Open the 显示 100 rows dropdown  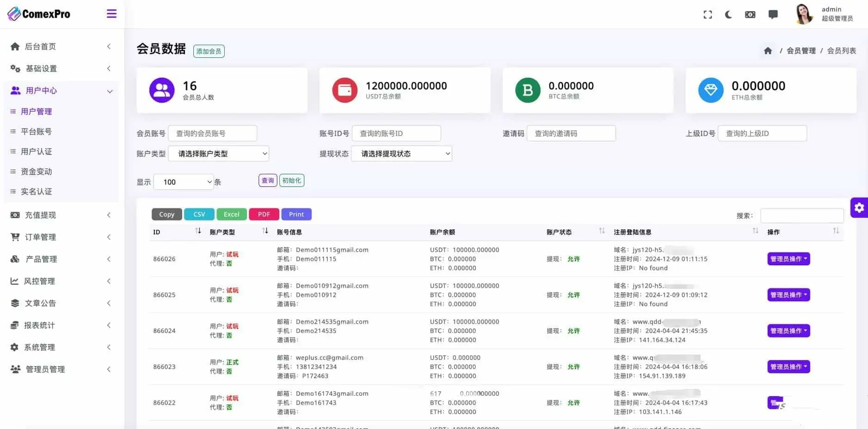coord(184,182)
